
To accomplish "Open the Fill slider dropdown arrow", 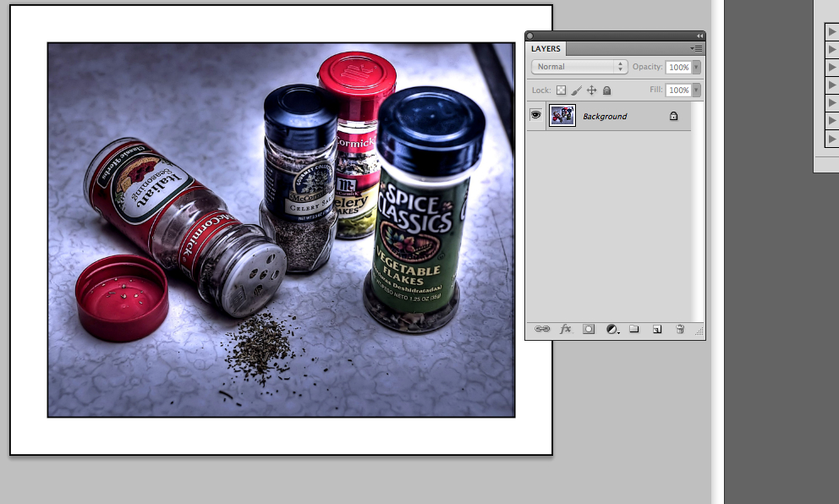I will pos(697,90).
